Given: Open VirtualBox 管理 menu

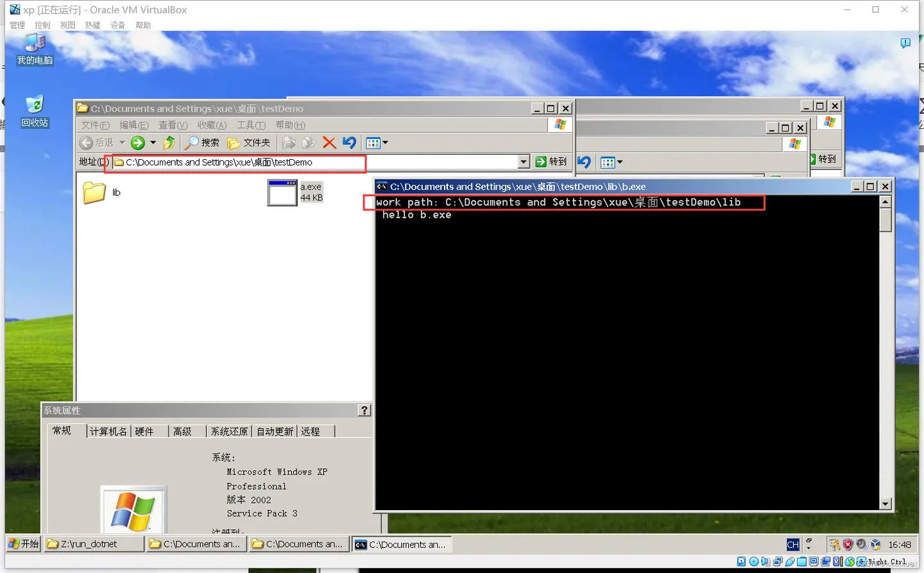Looking at the screenshot, I should [x=17, y=25].
